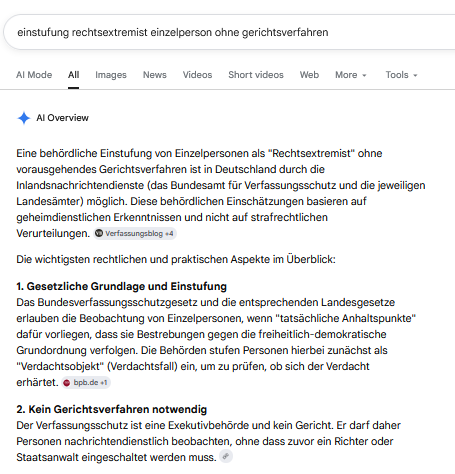Viewport: 455px width, 474px height.
Task: Expand the More search filter dropdown
Action: tap(351, 75)
